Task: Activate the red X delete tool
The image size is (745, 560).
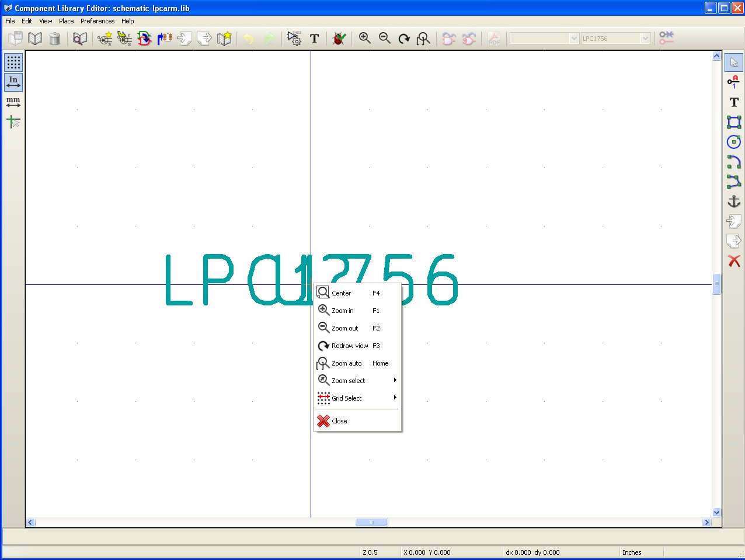Action: [x=734, y=261]
